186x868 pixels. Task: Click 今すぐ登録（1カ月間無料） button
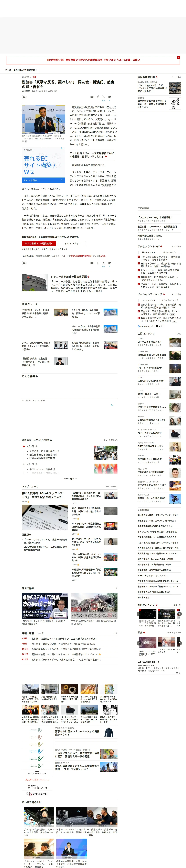coord(39,243)
